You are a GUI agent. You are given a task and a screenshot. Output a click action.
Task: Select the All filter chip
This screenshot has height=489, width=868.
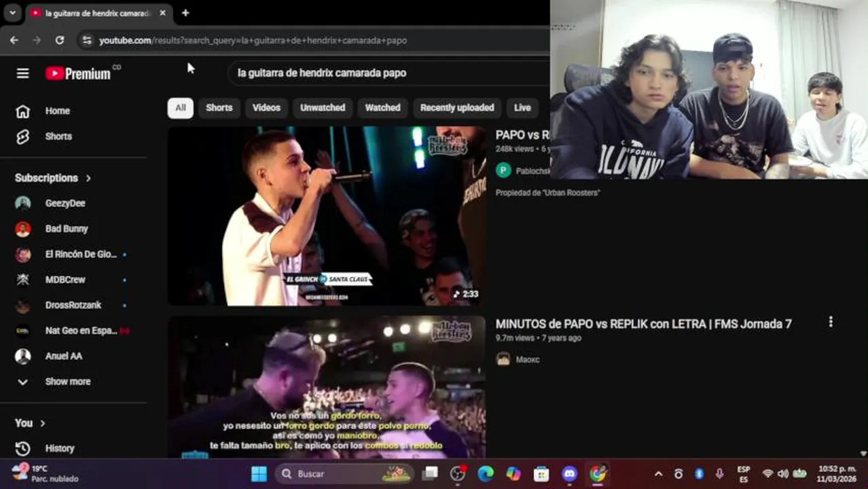(181, 108)
